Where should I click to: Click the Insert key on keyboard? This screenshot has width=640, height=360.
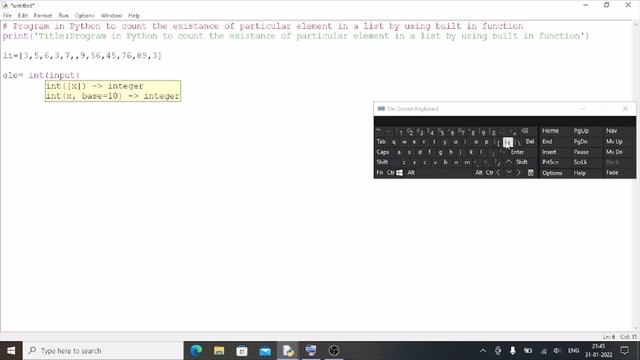pos(549,152)
